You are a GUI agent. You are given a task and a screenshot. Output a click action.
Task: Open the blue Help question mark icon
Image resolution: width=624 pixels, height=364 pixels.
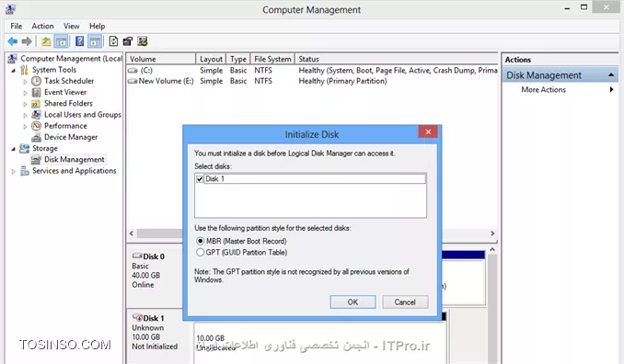tap(79, 41)
